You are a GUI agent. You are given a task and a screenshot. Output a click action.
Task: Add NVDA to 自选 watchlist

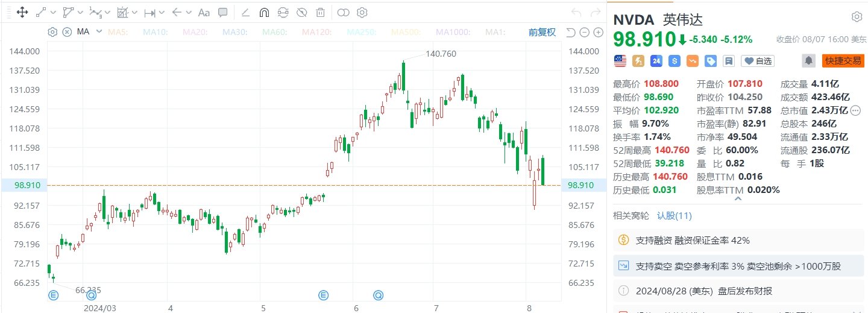point(758,60)
